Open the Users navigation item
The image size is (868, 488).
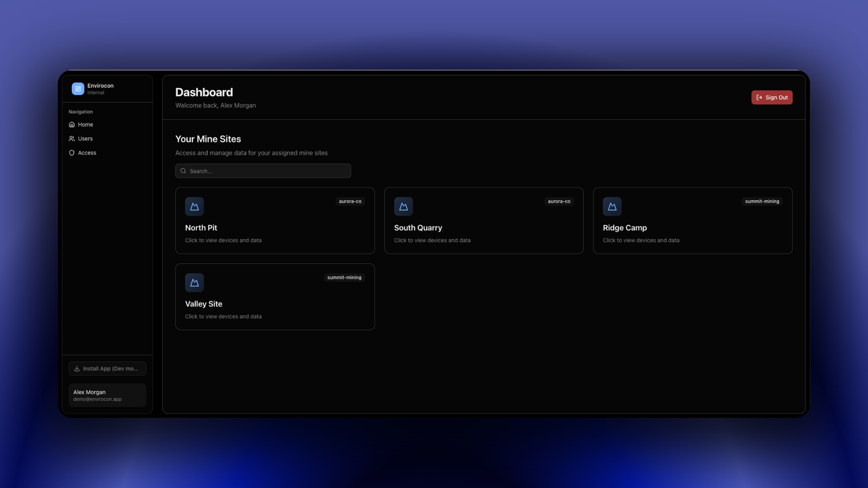(107, 139)
